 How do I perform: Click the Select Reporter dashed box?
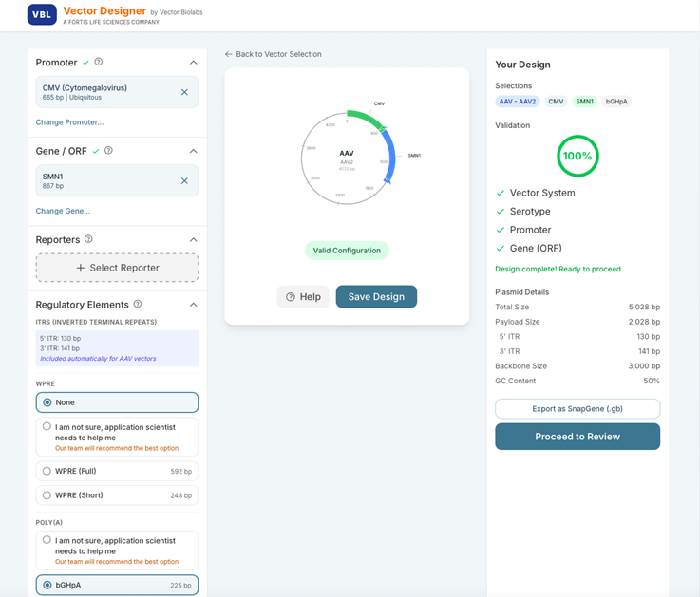tap(117, 268)
